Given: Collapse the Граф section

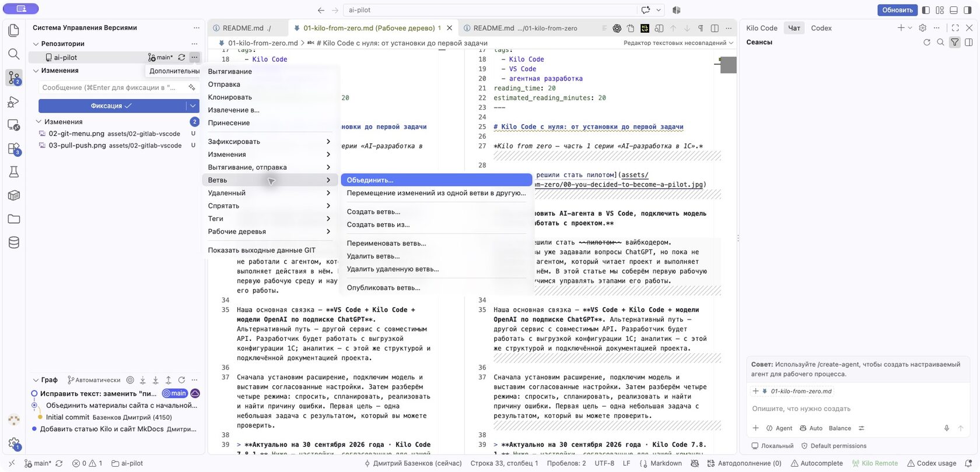Looking at the screenshot, I should [36, 380].
